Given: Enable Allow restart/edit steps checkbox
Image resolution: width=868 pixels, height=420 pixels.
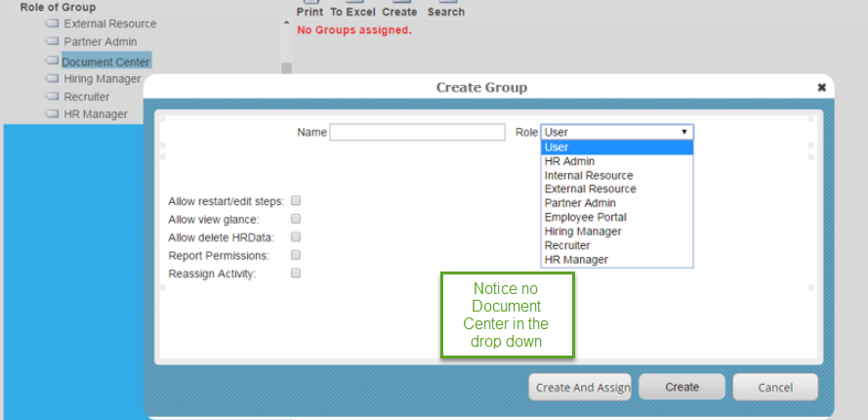Looking at the screenshot, I should pyautogui.click(x=296, y=200).
